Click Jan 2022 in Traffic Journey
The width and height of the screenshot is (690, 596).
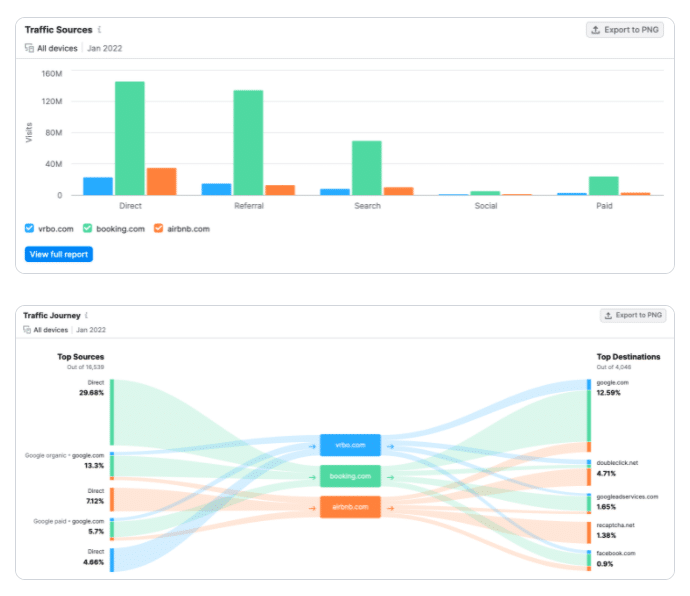91,330
